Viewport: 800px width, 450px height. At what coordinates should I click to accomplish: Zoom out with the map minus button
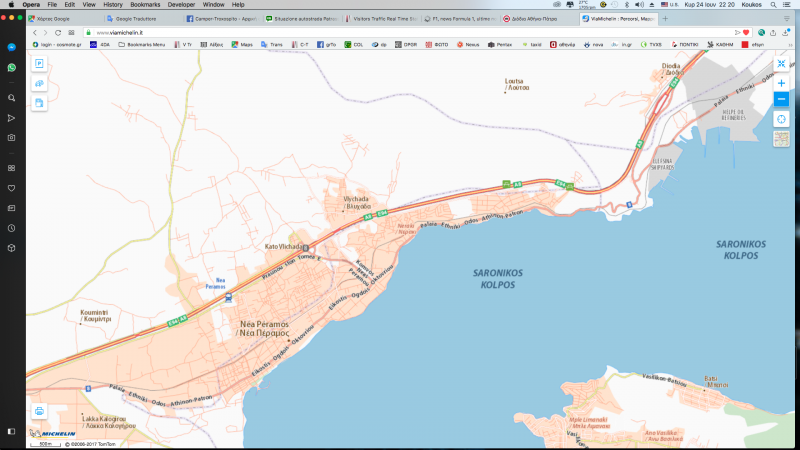tap(781, 99)
